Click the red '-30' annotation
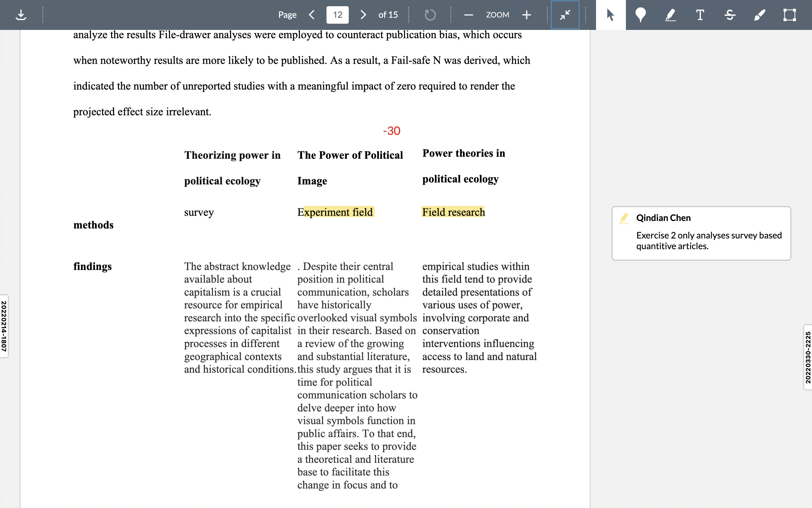The height and width of the screenshot is (508, 812). [392, 131]
